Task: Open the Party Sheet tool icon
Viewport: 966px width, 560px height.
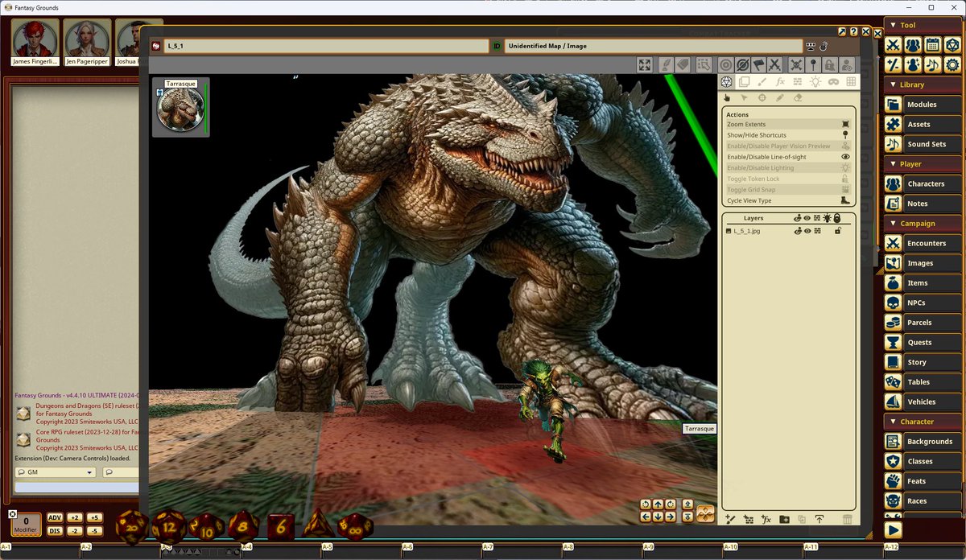Action: coord(913,45)
